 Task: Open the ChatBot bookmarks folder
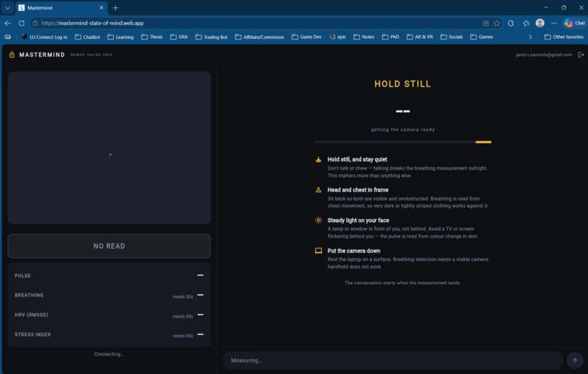click(88, 37)
